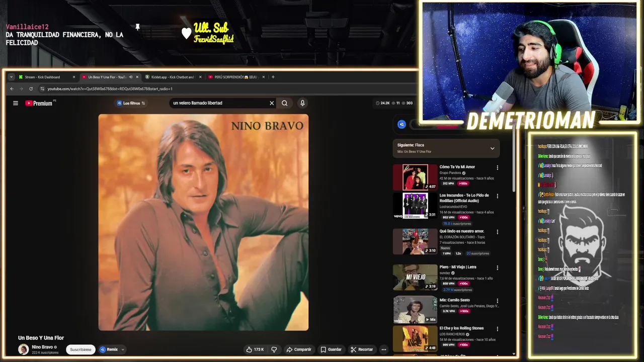
Task: Click the Guardar save button
Action: (331, 349)
